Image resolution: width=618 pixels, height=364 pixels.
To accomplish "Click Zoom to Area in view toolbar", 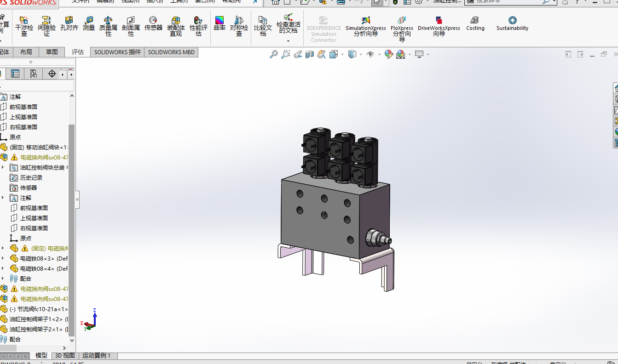I will pyautogui.click(x=286, y=54).
